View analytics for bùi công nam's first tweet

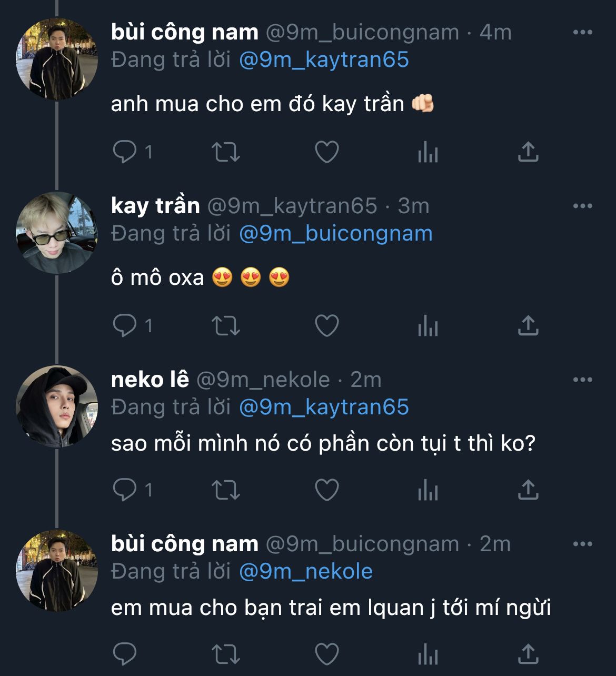point(428,152)
